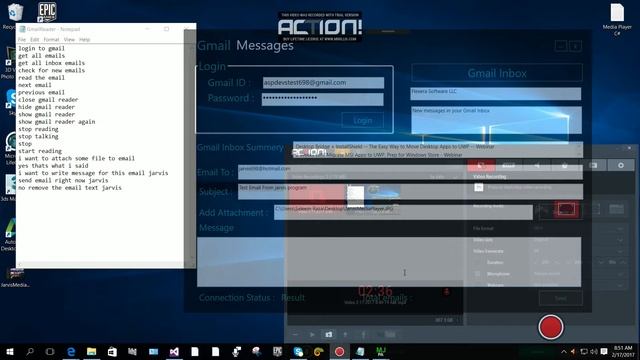
Task: Click the 'login to gmail' line in Notepad
Action: 41,48
